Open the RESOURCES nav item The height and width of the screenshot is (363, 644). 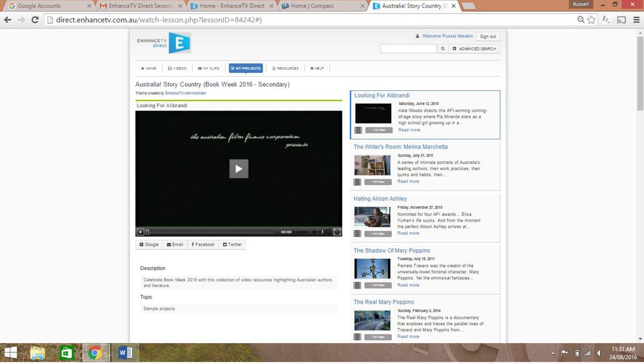[x=286, y=68]
